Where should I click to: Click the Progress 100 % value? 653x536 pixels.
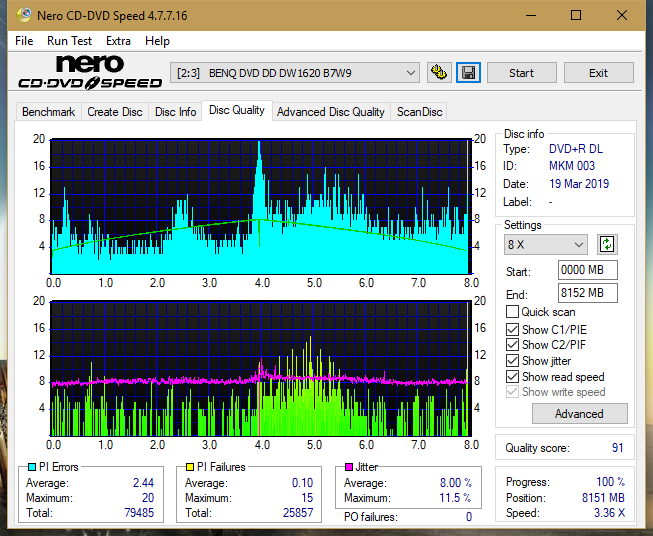pyautogui.click(x=610, y=482)
